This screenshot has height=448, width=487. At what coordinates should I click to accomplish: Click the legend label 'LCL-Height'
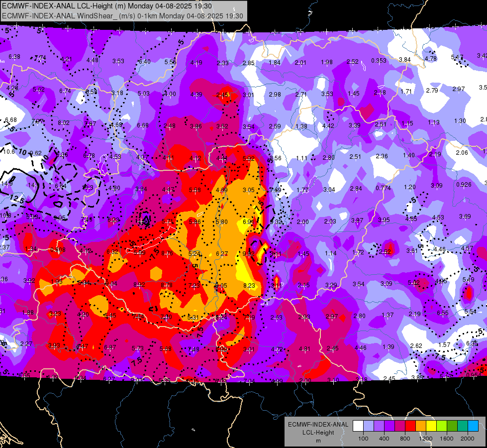point(318,433)
